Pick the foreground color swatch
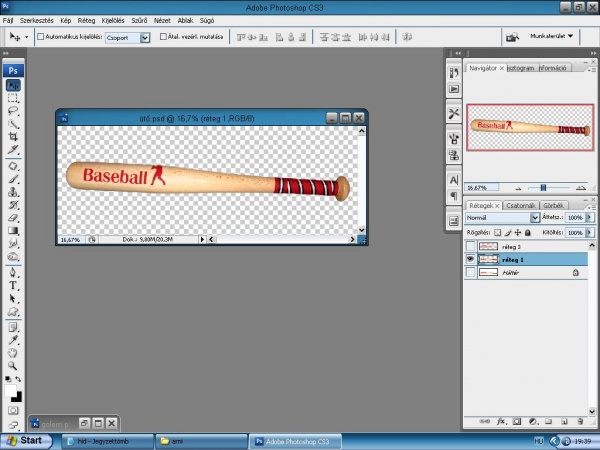 10,391
